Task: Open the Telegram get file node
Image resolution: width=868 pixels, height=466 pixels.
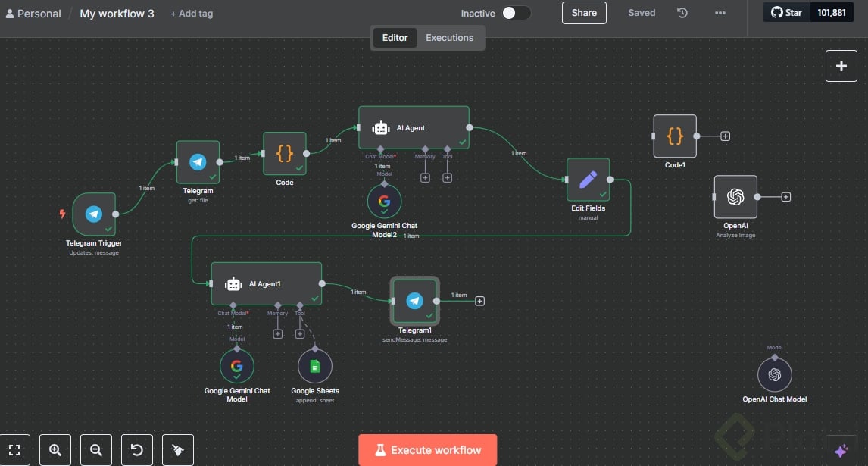Action: click(198, 162)
